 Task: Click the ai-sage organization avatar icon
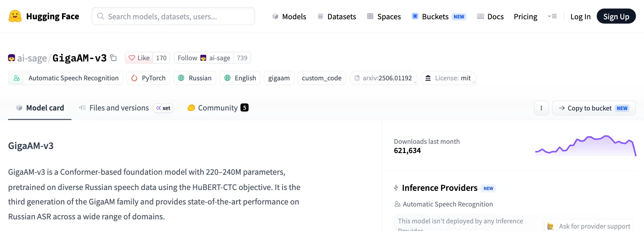tap(12, 58)
